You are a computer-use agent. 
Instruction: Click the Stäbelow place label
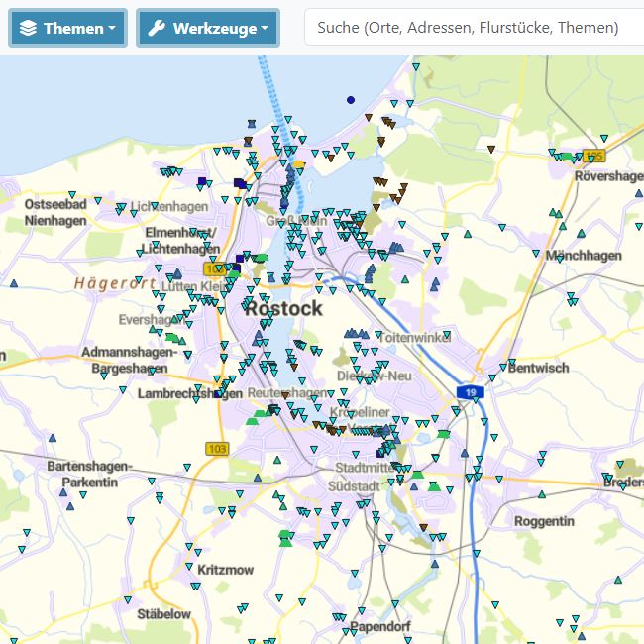[163, 614]
